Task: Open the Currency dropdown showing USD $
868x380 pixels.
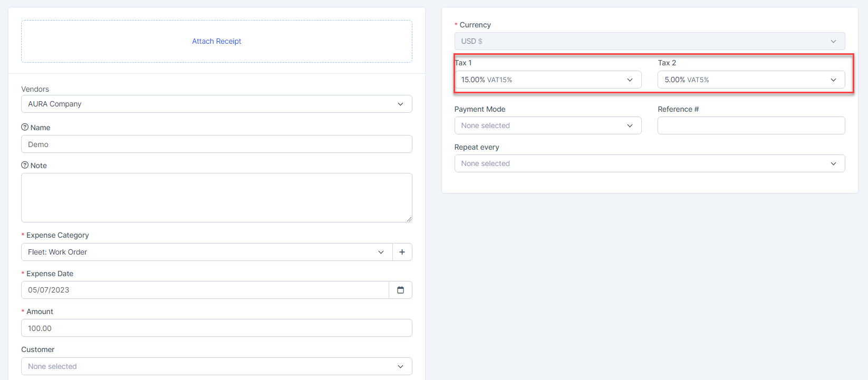Action: [649, 41]
